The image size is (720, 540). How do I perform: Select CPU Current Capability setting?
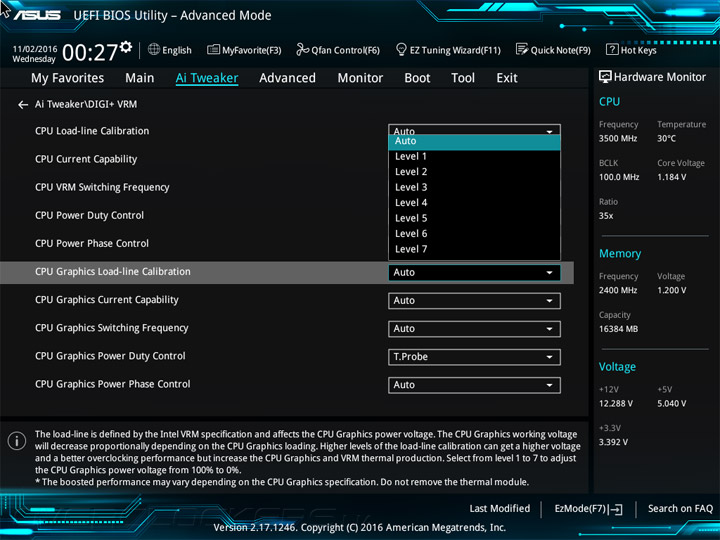(86, 159)
